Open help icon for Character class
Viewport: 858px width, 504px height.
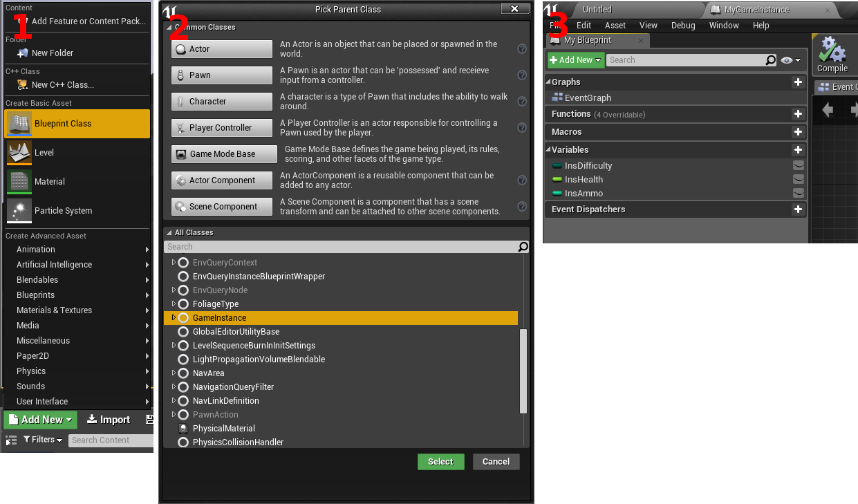[x=522, y=102]
